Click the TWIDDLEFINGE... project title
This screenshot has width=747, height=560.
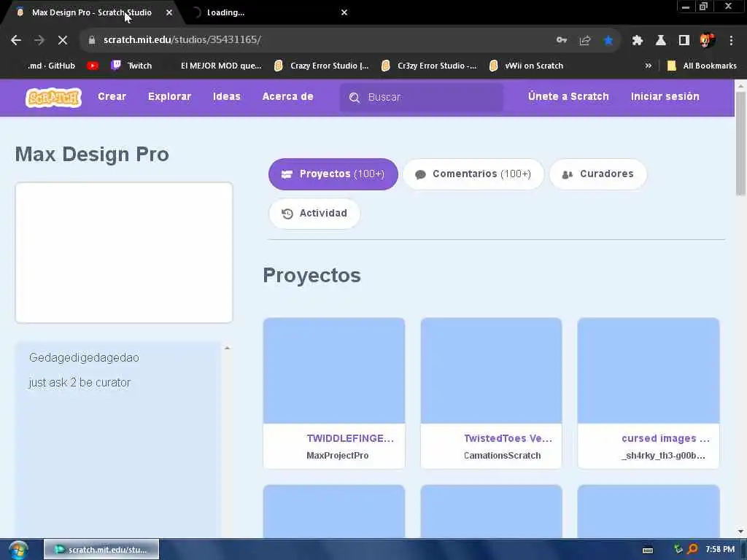350,438
